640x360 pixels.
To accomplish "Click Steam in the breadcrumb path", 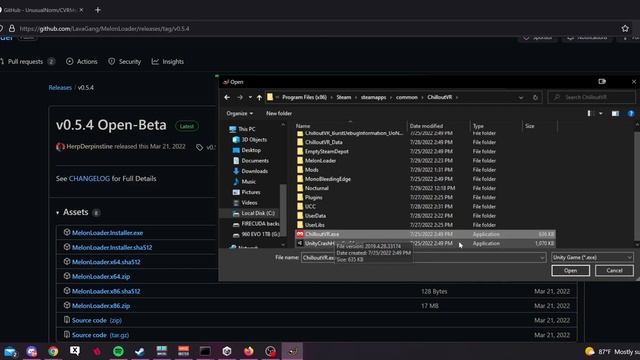I will tap(344, 97).
